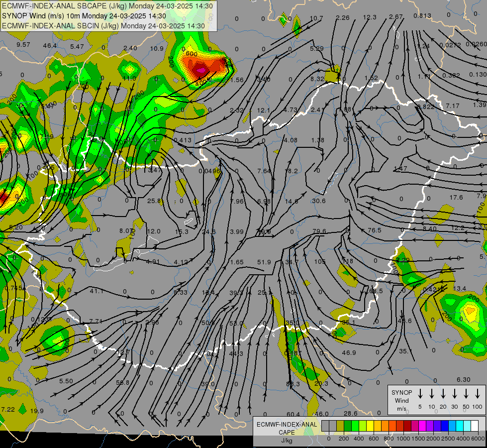The image size is (487, 448).
Task: Click legend tick label '1000'
Action: tap(403, 439)
